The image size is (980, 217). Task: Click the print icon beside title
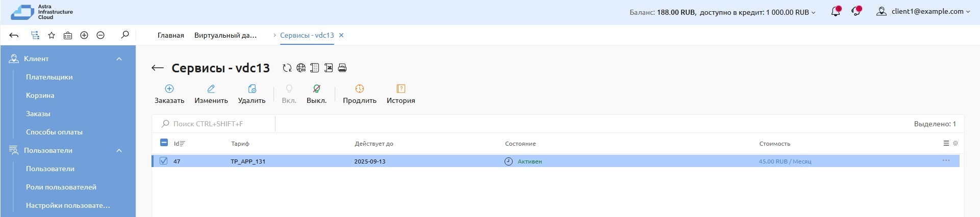(342, 68)
